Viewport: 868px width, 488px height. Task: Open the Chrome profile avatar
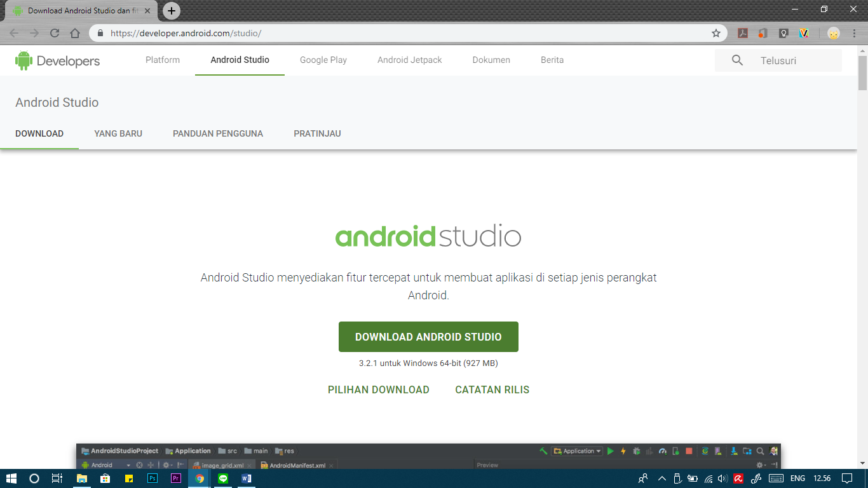(x=834, y=33)
